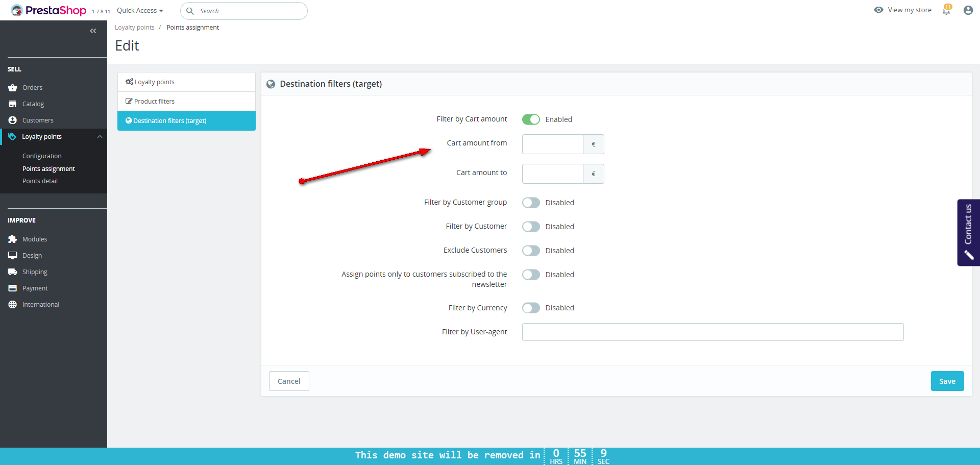Open the Quick Access dropdown

click(x=140, y=11)
